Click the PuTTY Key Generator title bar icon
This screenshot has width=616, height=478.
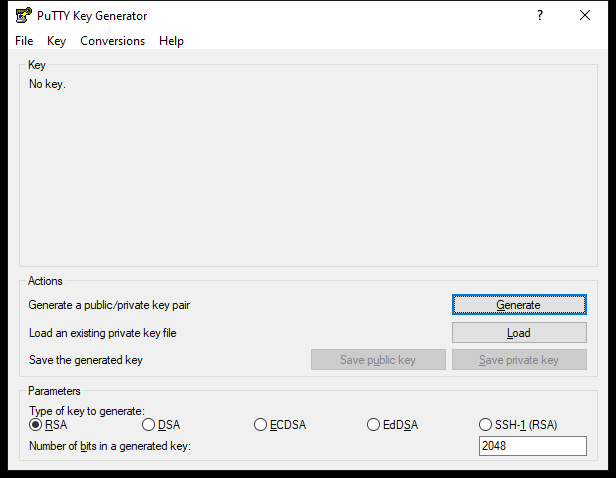(23, 15)
